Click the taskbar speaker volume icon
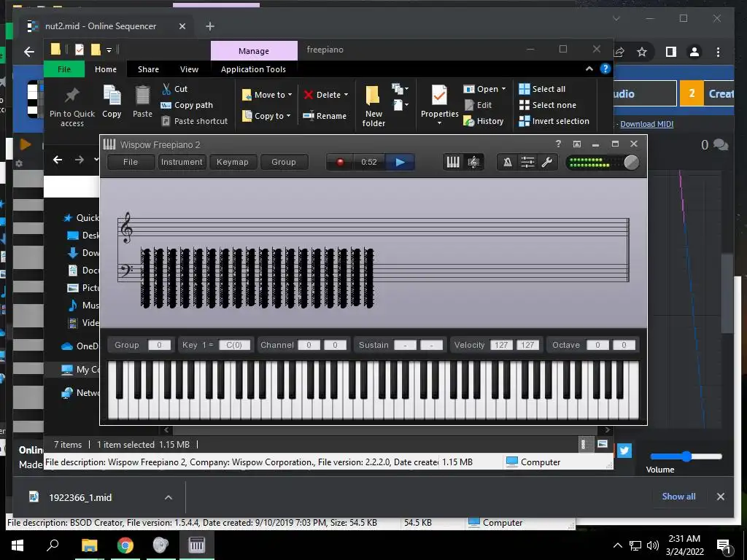747x560 pixels. point(653,545)
